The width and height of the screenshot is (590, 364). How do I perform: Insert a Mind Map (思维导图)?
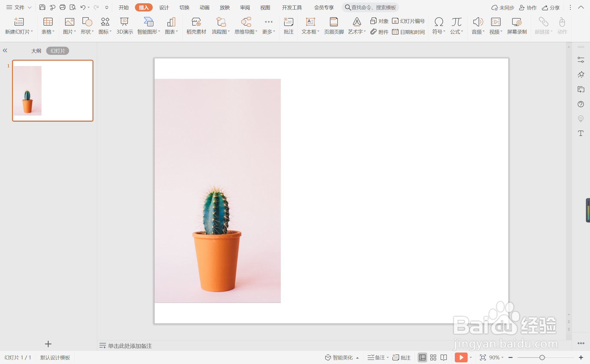246,26
